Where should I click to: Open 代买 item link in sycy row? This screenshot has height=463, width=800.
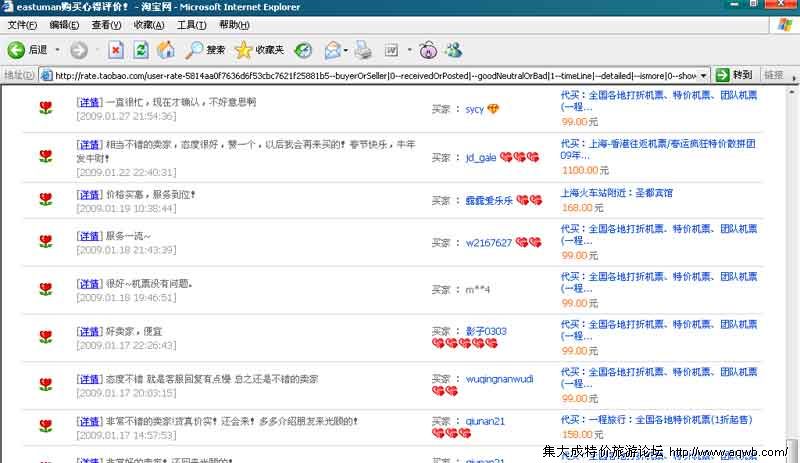659,101
